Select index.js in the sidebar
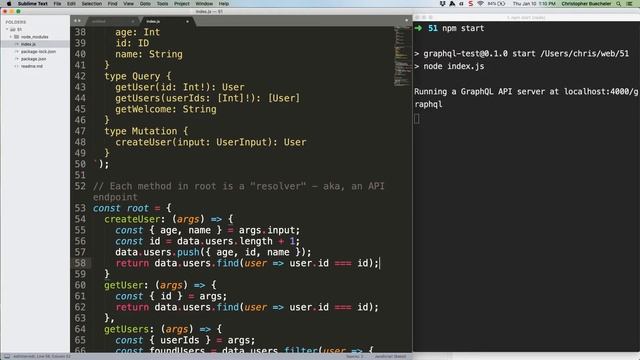Screen dimensions: 640x360 pos(28,44)
